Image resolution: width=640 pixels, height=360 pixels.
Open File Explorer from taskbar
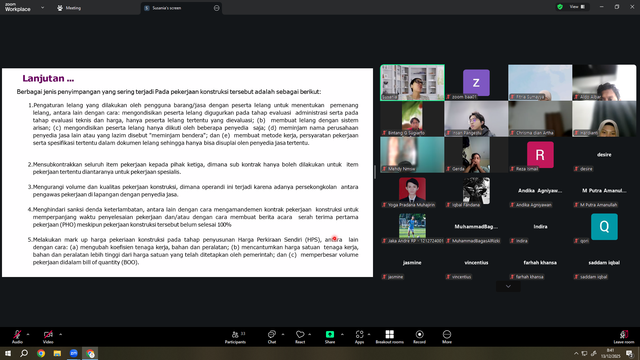[57, 353]
